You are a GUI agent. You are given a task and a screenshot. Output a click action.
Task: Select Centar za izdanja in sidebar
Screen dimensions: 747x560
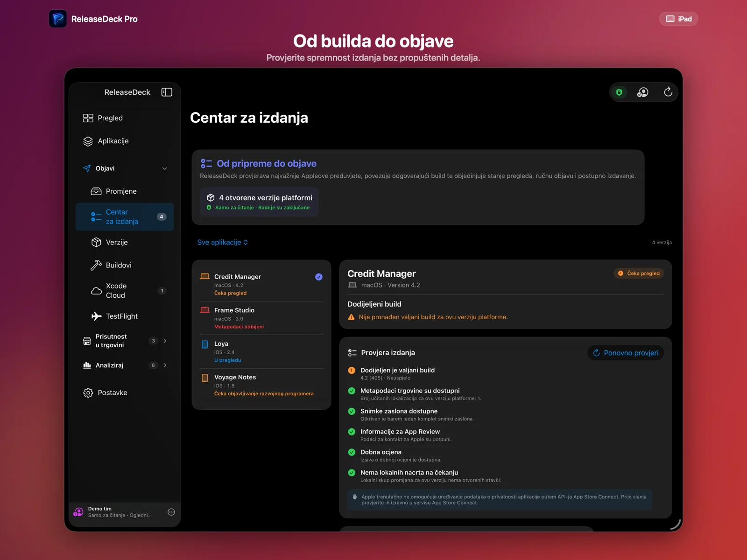[x=125, y=217]
